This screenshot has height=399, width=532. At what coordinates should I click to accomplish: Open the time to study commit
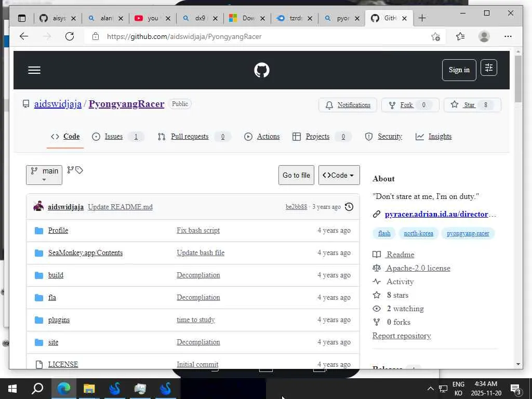tap(196, 320)
